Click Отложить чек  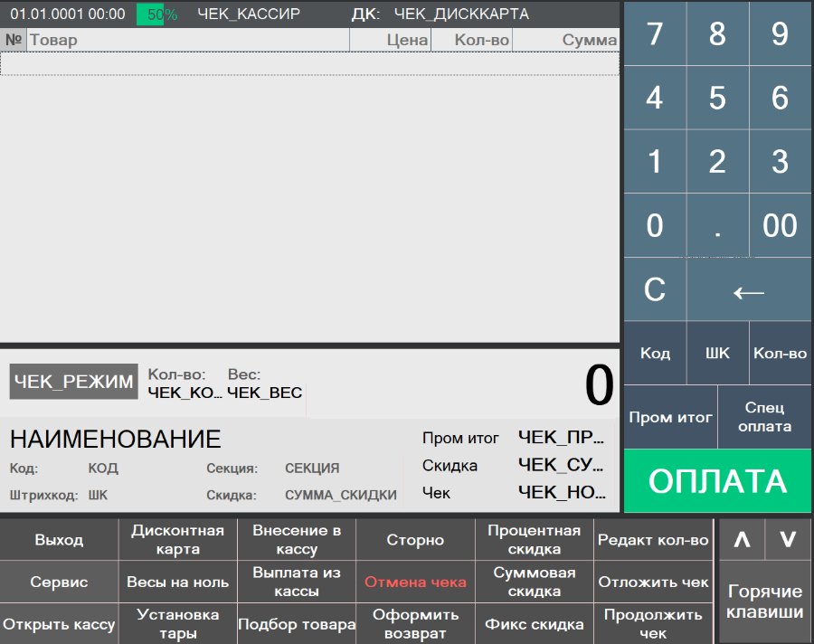(653, 582)
